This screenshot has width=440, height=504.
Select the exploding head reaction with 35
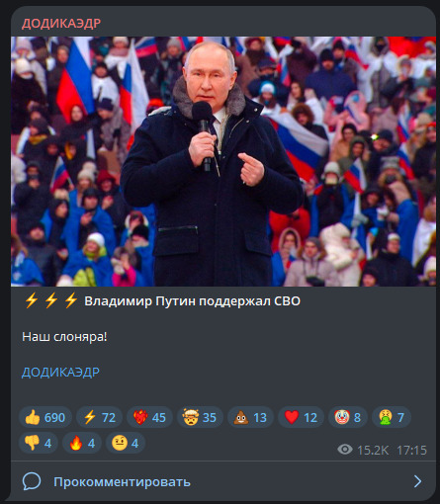(x=200, y=417)
